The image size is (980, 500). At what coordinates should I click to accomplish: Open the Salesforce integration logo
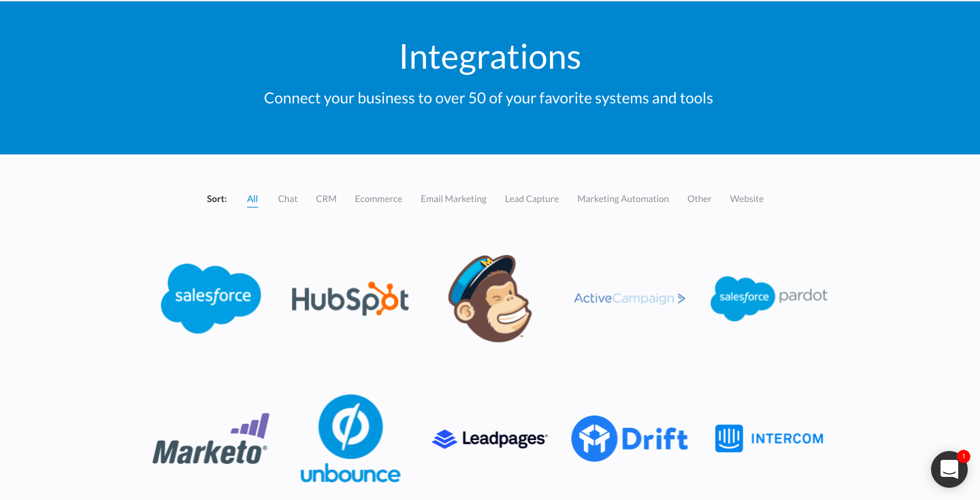(211, 298)
